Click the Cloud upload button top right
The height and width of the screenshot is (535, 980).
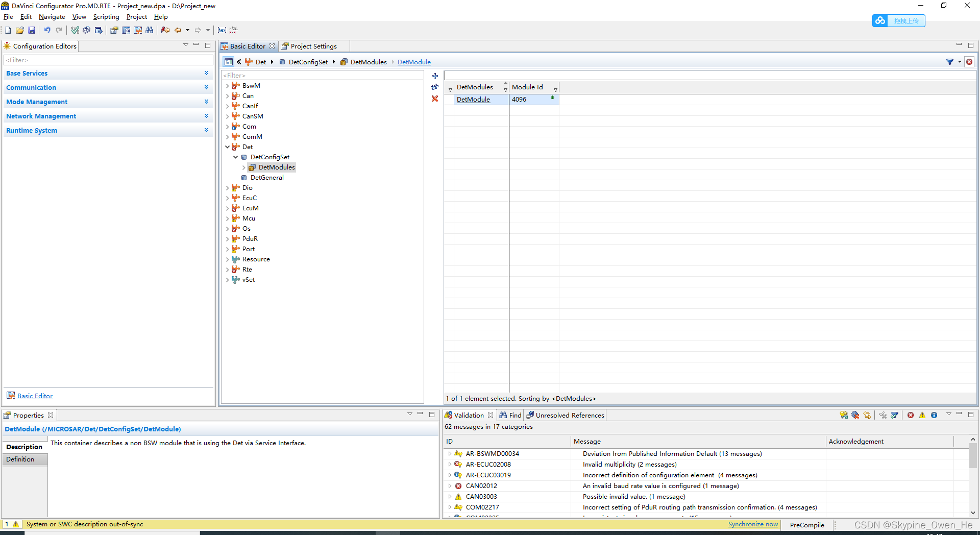tap(899, 20)
